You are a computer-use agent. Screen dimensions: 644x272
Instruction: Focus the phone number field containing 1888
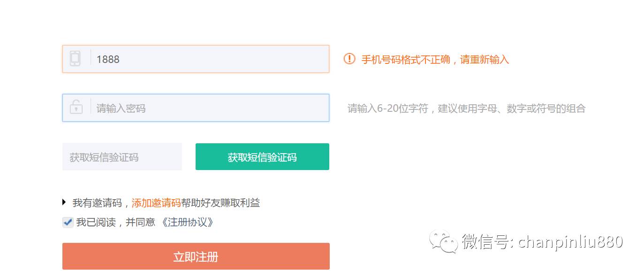coord(196,59)
